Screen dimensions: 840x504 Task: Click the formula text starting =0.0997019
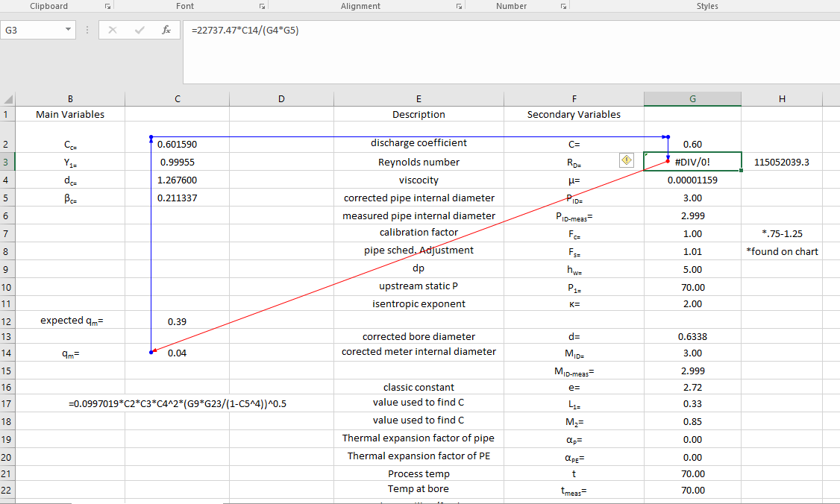pyautogui.click(x=178, y=404)
